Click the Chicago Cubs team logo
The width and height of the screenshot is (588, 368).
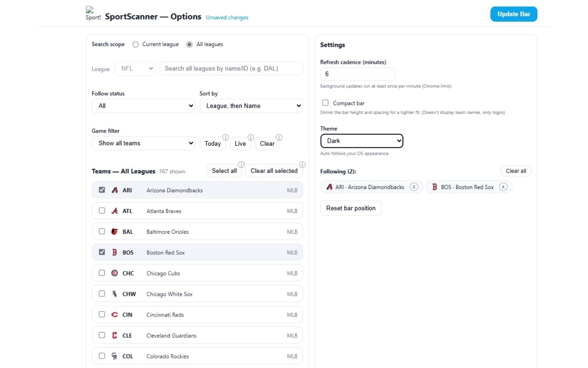pos(115,273)
